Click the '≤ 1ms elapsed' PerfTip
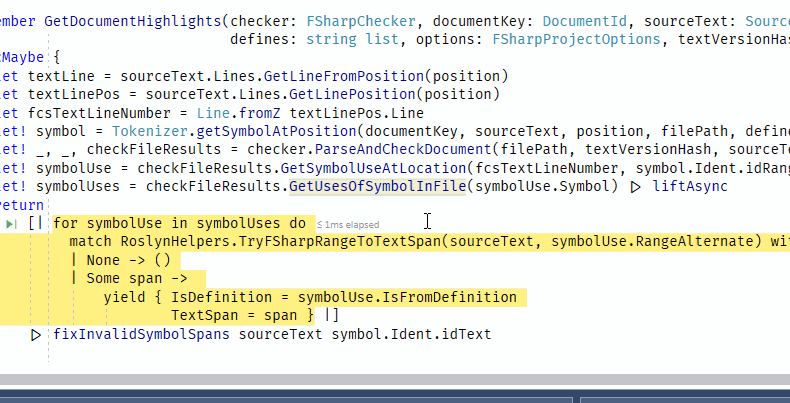790x403 pixels. coord(348,225)
